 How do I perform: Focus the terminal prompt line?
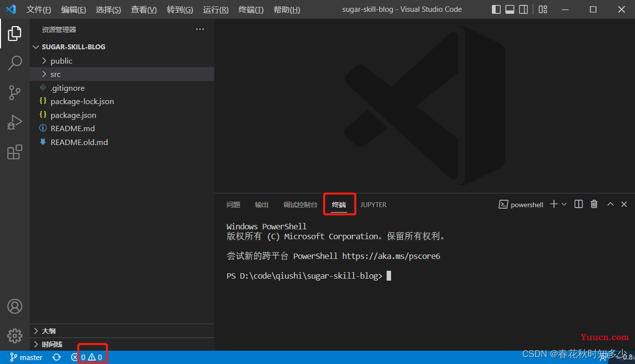coord(309,276)
